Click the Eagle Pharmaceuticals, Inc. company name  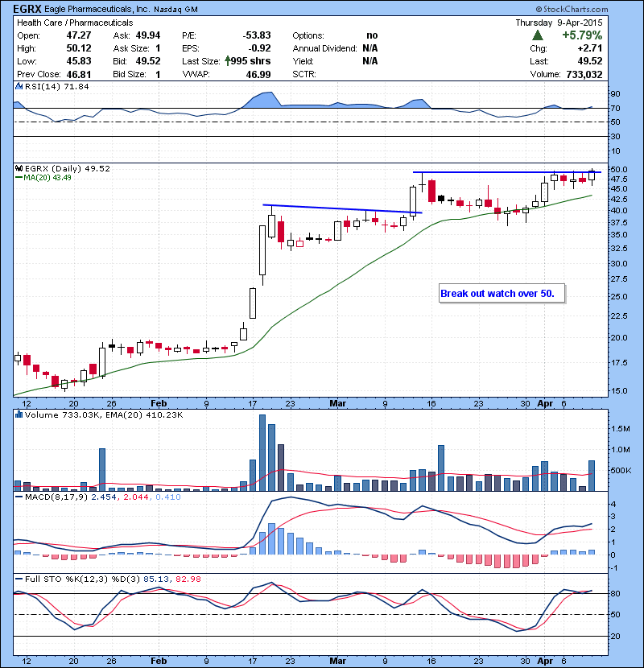click(97, 9)
